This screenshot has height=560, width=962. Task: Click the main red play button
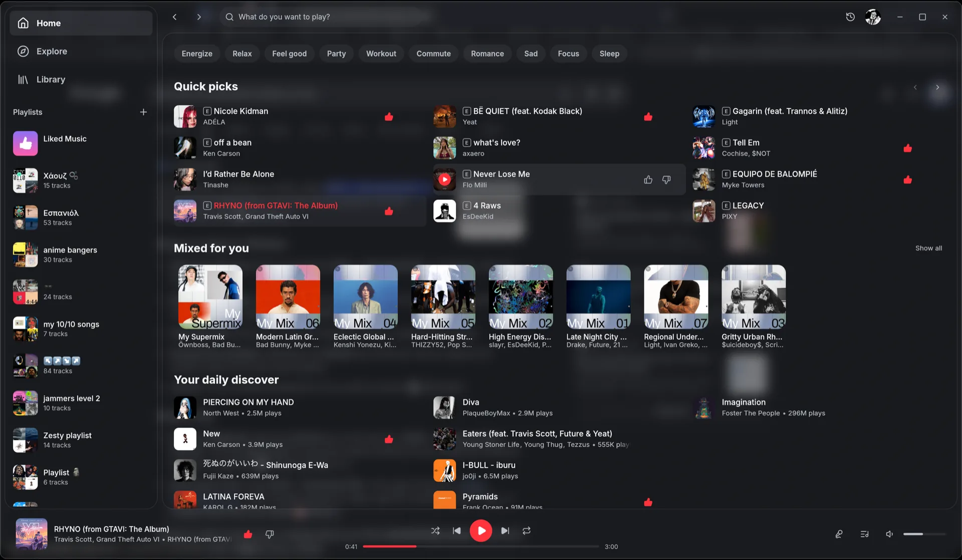(x=481, y=531)
